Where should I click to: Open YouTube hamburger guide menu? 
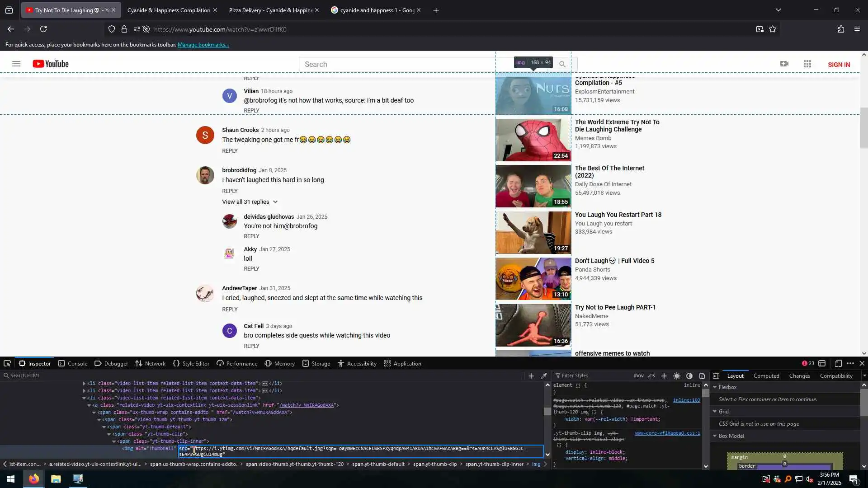(x=16, y=64)
